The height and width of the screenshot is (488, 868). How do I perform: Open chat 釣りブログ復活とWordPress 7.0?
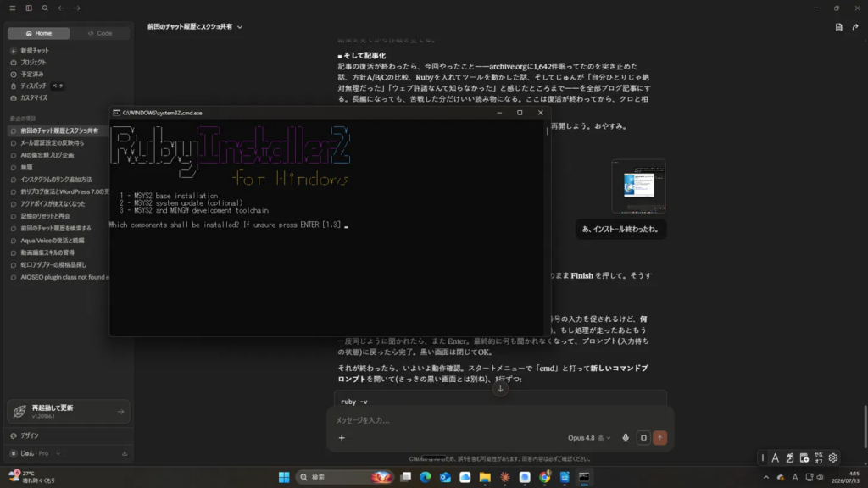click(64, 191)
